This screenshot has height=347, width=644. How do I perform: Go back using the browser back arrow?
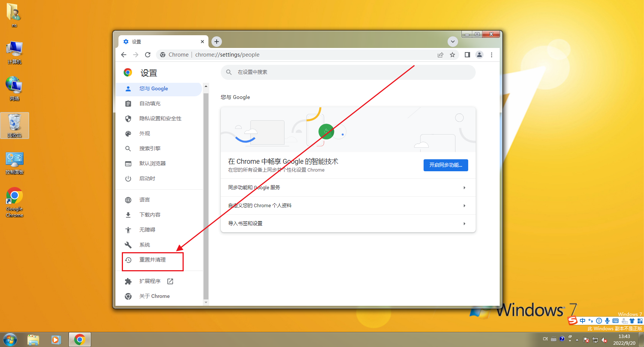124,55
